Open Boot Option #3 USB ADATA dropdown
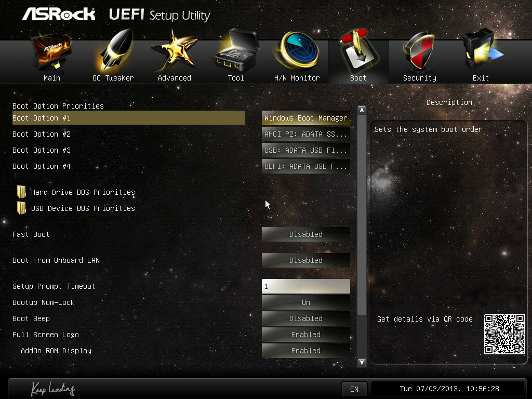The width and height of the screenshot is (532, 399). point(305,150)
